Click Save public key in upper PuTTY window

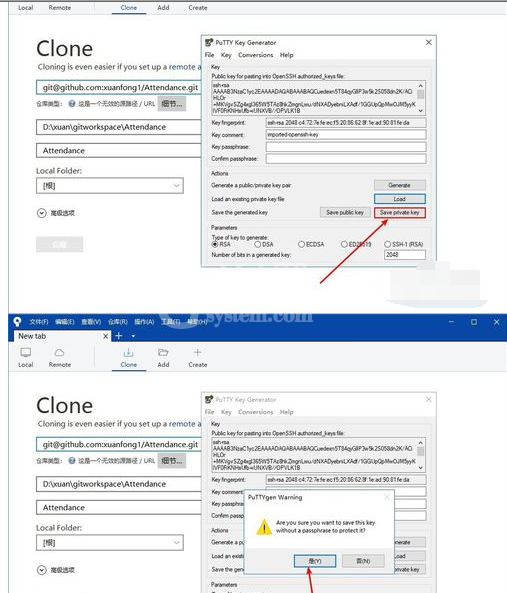tap(345, 213)
